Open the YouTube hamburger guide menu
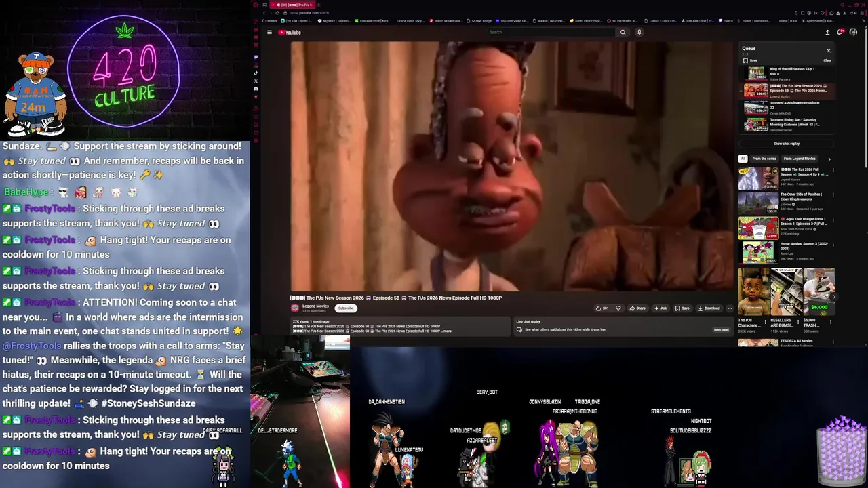Screen dimensions: 868x488 269,32
